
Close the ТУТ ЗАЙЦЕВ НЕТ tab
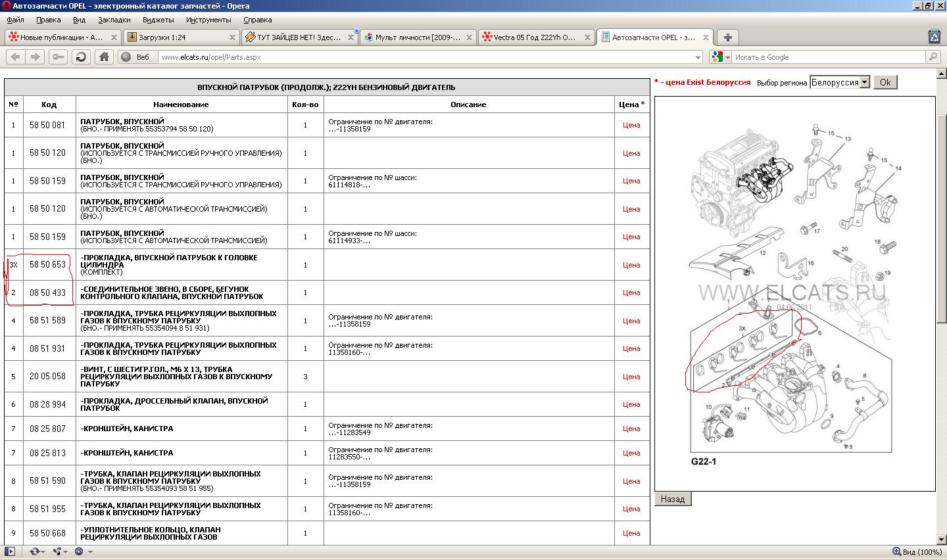(x=351, y=37)
